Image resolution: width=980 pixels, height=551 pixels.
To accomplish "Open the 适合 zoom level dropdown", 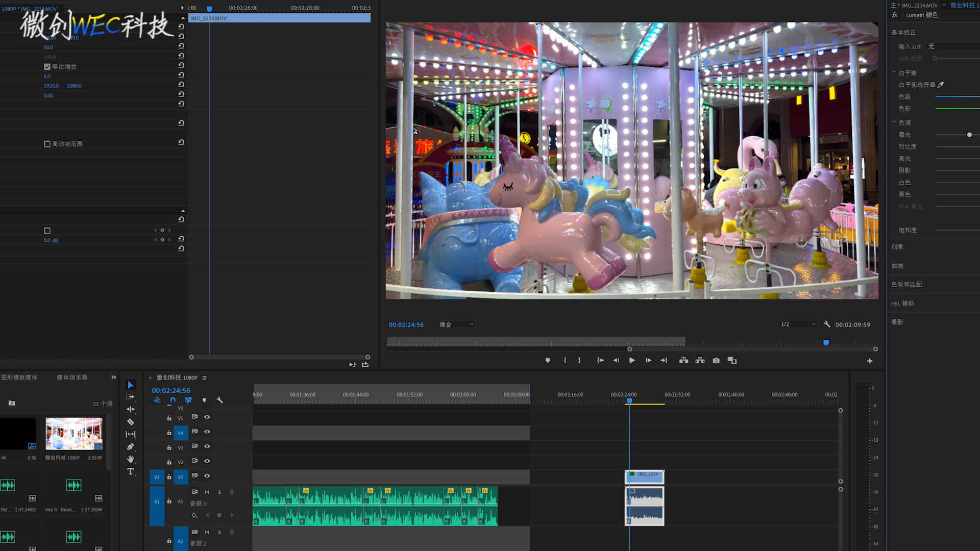I will click(x=456, y=324).
